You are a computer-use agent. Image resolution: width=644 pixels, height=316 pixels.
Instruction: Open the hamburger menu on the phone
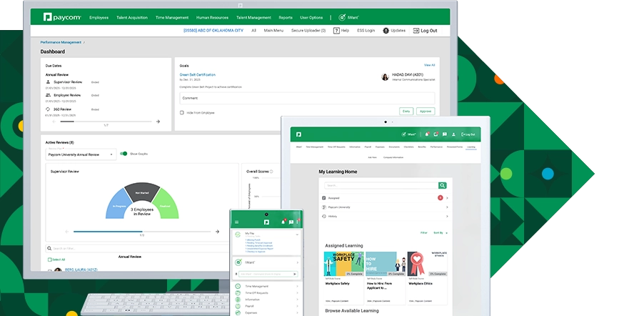237,222
